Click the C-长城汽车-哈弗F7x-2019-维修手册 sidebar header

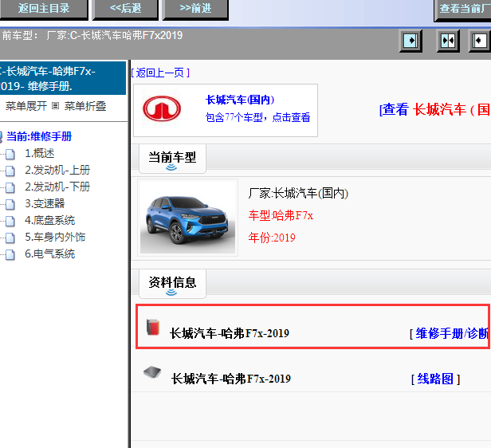tap(63, 78)
